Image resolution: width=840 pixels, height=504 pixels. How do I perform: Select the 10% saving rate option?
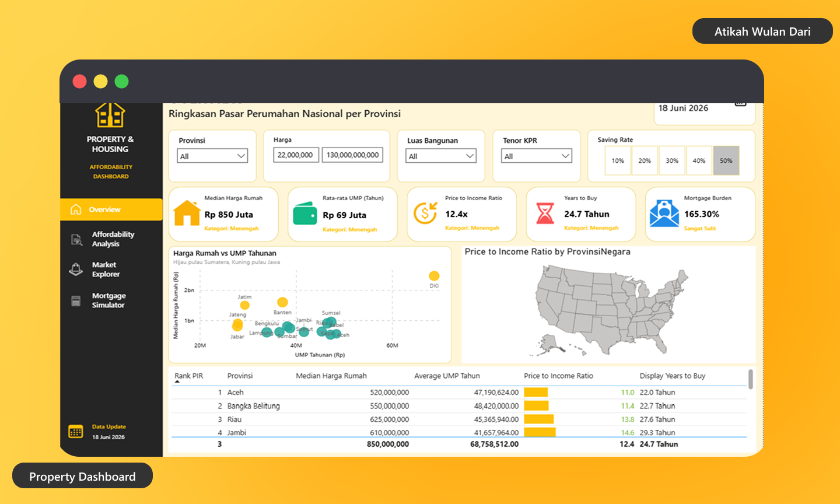pyautogui.click(x=618, y=160)
